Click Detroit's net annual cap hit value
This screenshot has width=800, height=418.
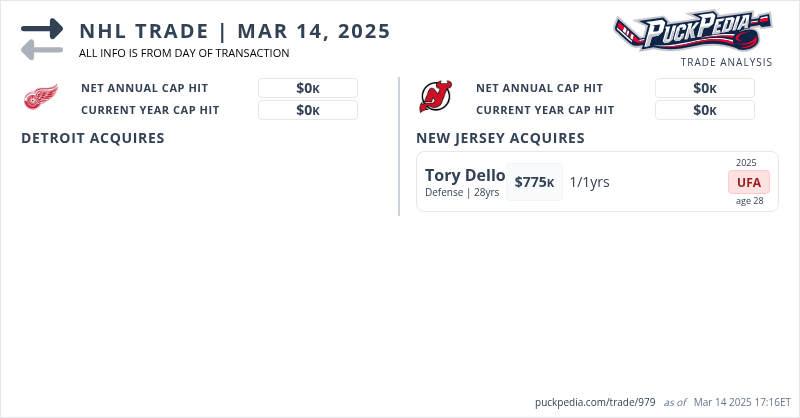click(308, 88)
